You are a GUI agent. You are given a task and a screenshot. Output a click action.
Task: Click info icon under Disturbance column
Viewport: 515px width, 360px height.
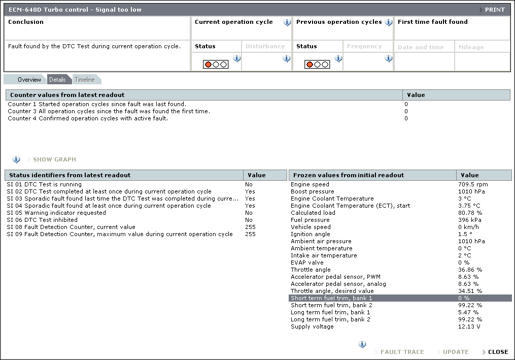286,59
